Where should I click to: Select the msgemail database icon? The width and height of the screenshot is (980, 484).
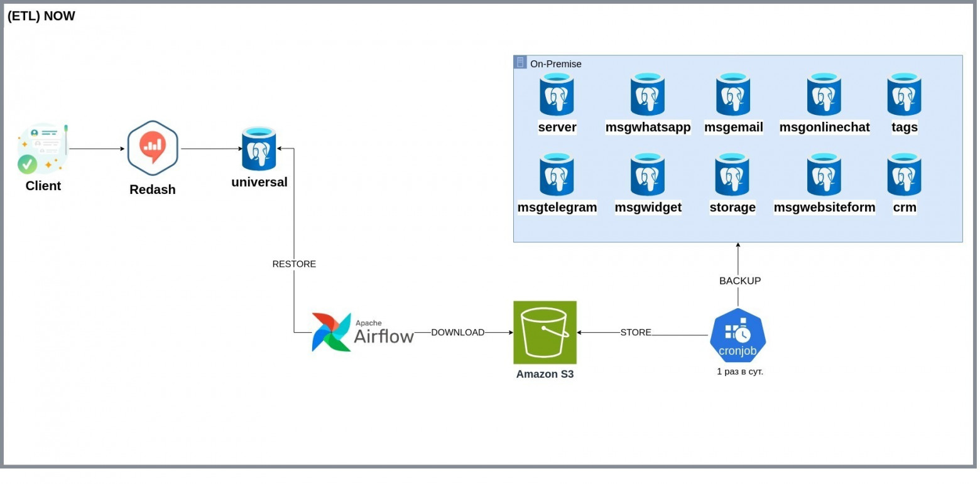tap(733, 94)
